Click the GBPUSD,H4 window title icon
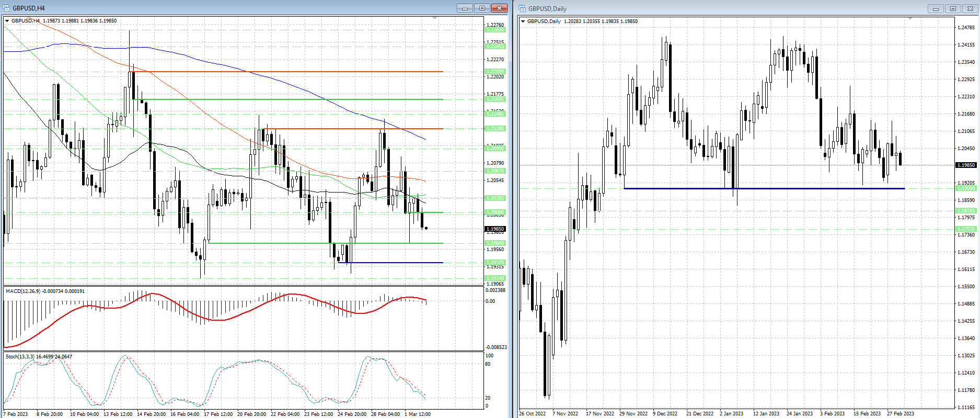The image size is (980, 418). click(x=7, y=8)
